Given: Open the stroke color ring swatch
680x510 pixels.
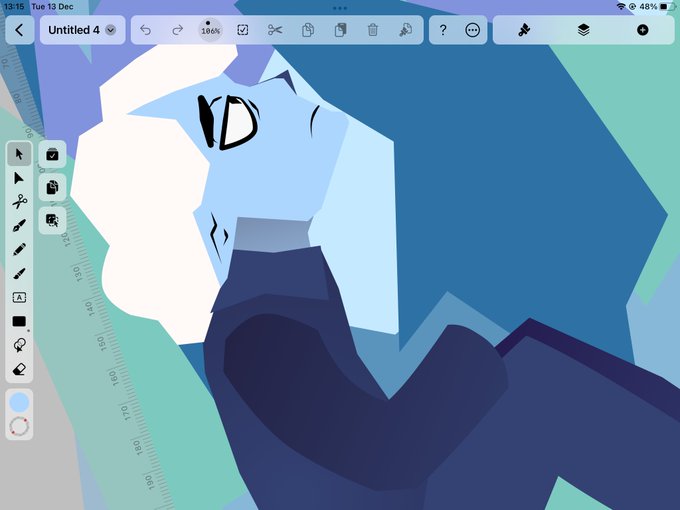Looking at the screenshot, I should [19, 426].
